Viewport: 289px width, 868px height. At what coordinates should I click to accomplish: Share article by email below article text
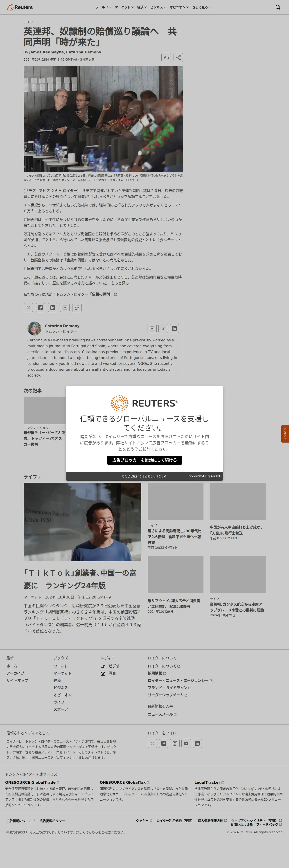65,308
